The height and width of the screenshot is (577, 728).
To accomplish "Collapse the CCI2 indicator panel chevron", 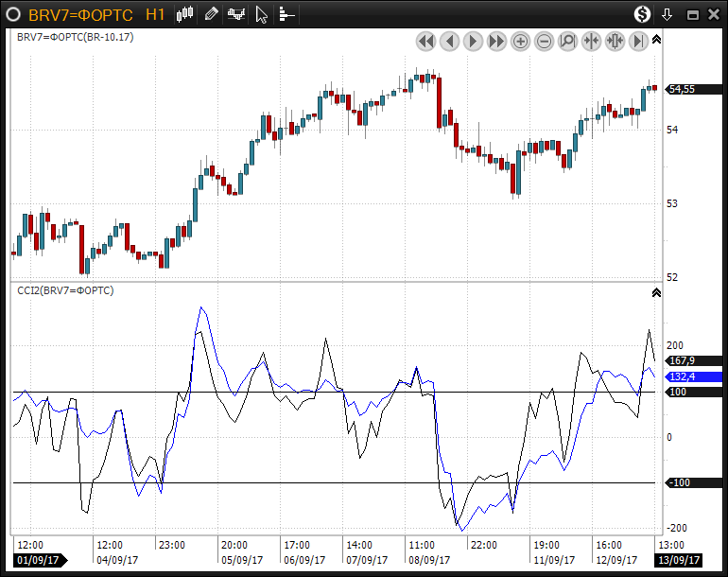I will 657,293.
